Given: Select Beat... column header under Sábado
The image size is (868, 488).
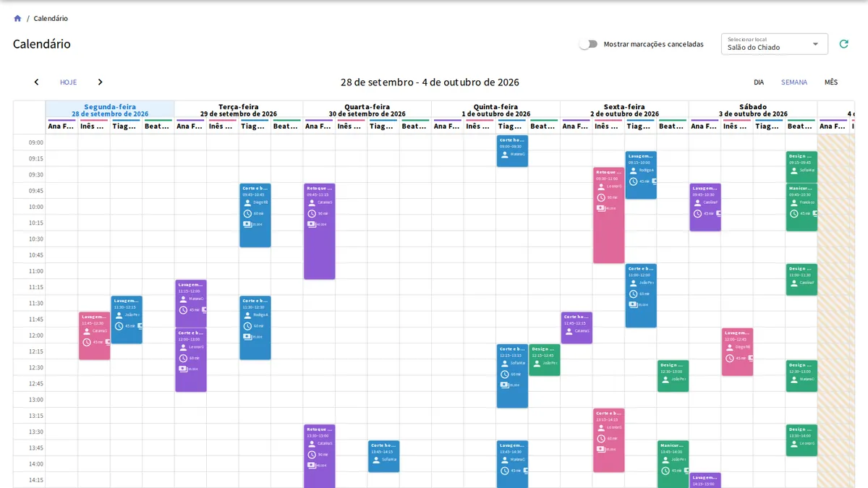Looking at the screenshot, I should point(801,126).
